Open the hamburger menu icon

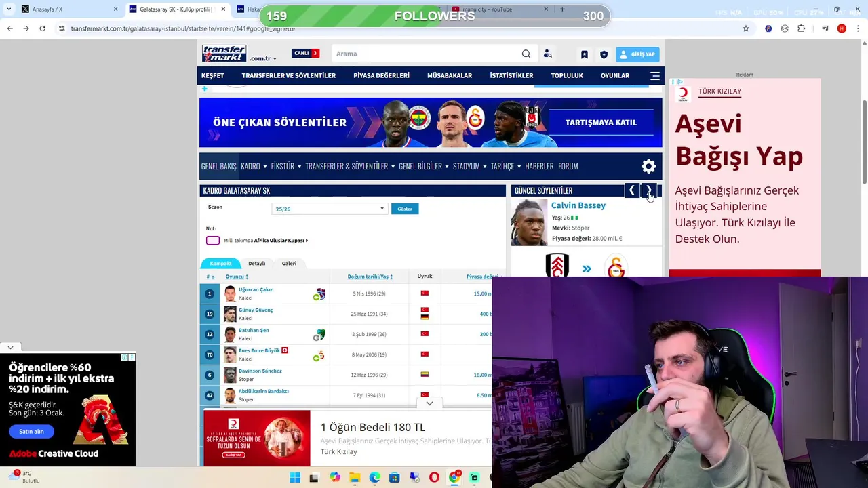click(x=655, y=76)
